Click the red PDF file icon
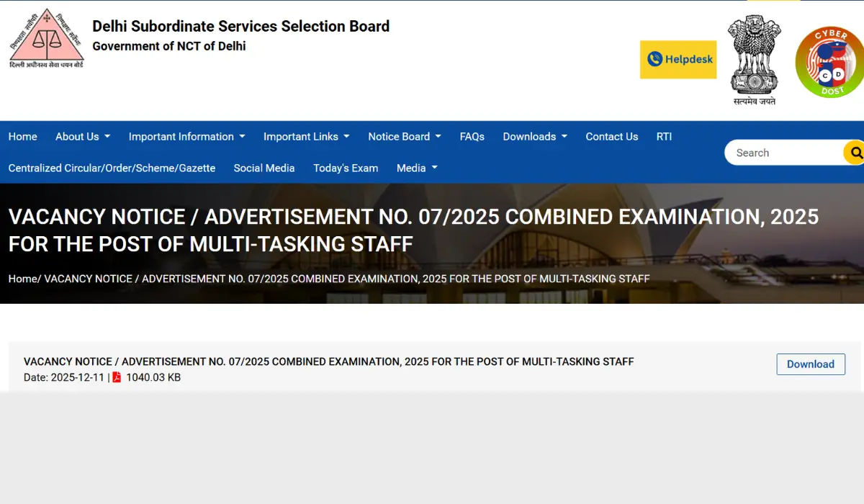 pos(117,377)
